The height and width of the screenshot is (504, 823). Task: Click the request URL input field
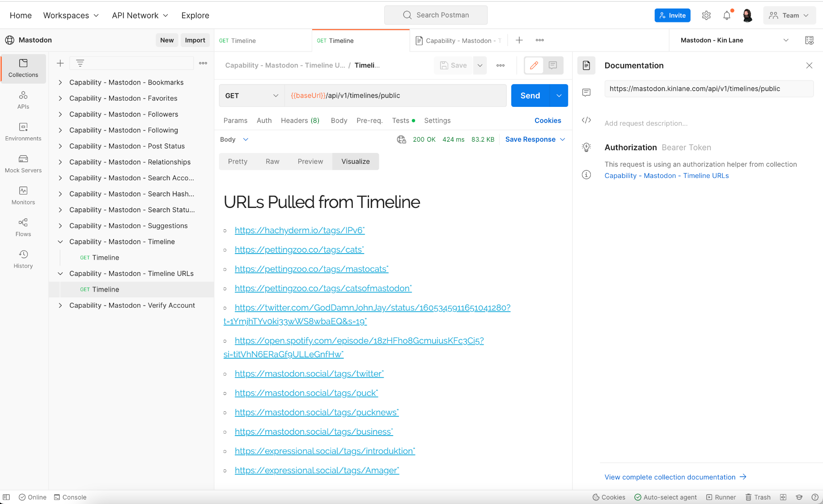tap(395, 96)
